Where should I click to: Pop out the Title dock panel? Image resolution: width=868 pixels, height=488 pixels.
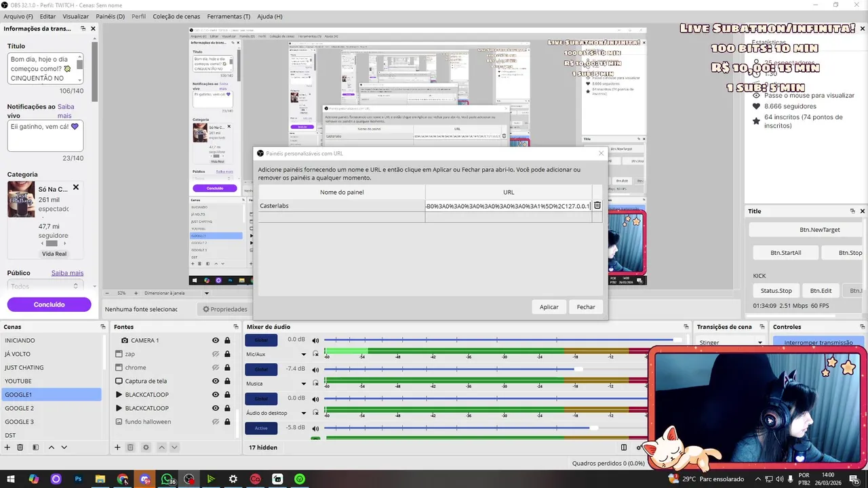[x=852, y=211]
